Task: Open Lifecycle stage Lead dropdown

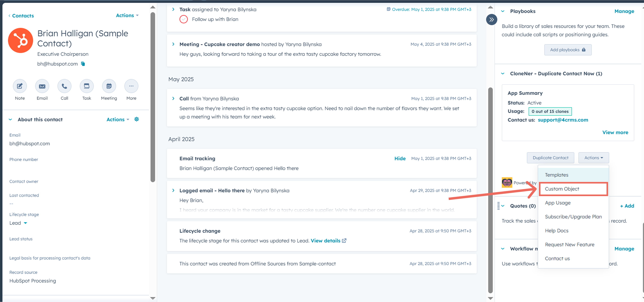Action: pos(18,223)
